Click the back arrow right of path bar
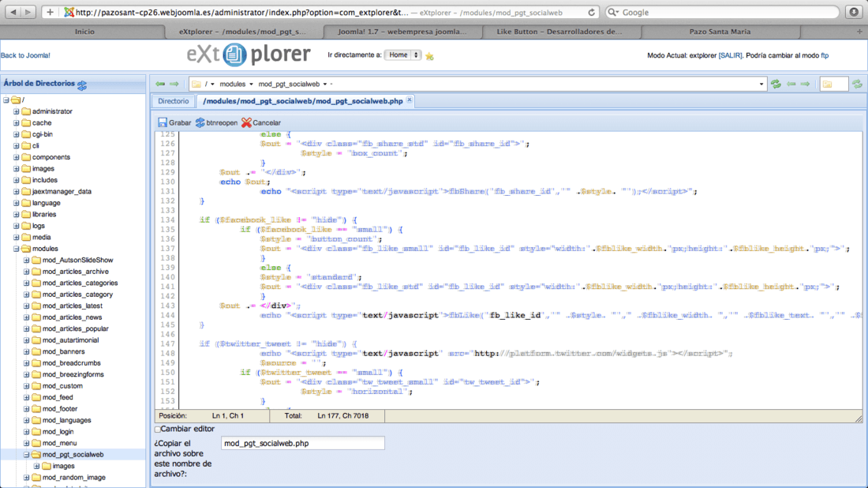This screenshot has width=868, height=488. coord(791,84)
